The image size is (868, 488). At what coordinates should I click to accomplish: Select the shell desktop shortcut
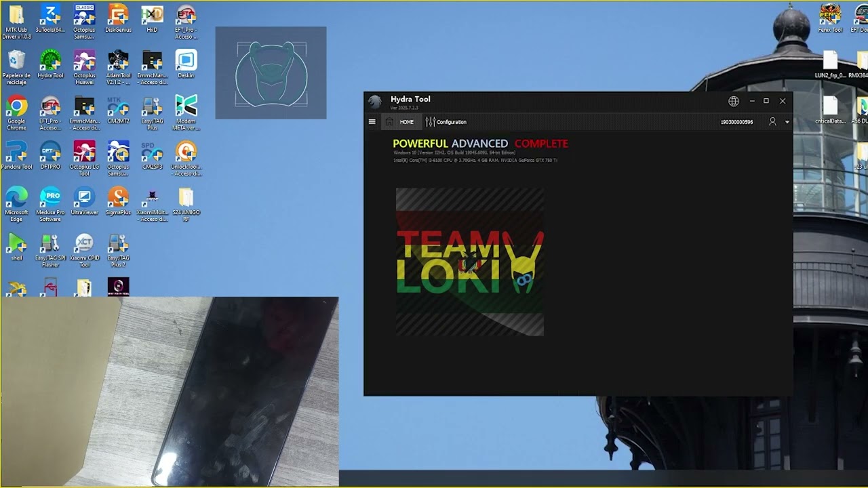pos(17,246)
